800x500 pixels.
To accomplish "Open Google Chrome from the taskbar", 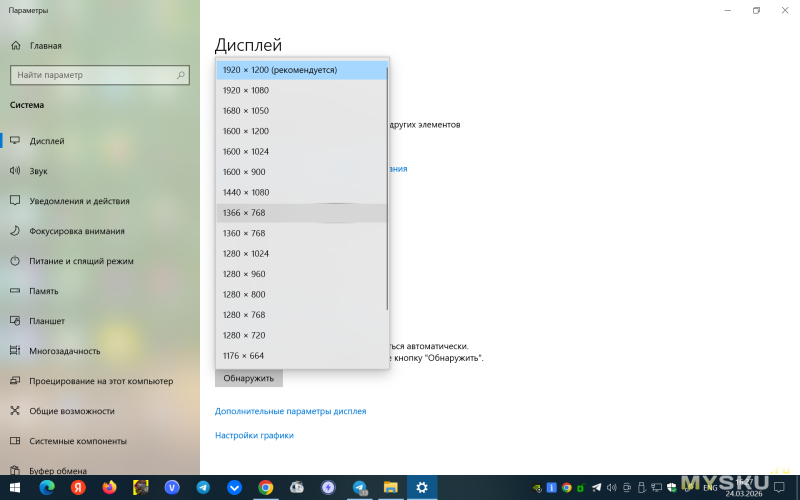I will [x=265, y=487].
